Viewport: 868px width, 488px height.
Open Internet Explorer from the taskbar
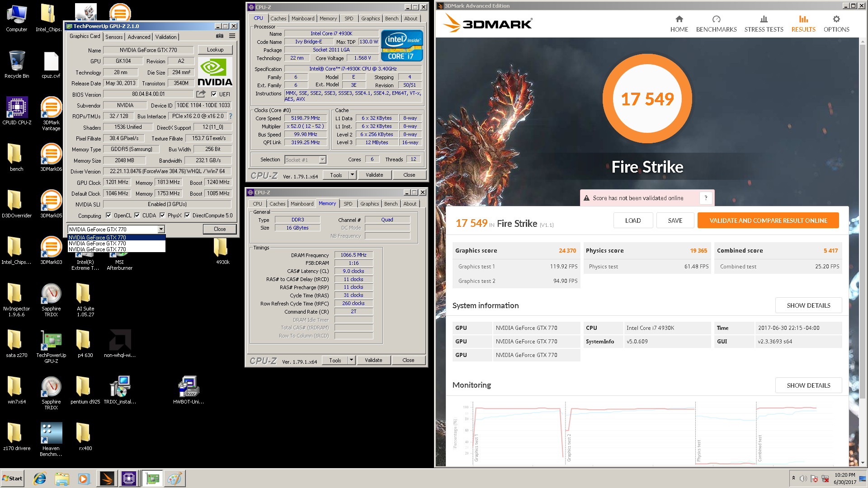[40, 479]
